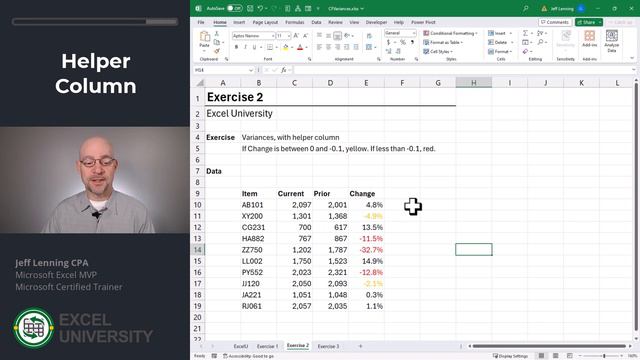
Task: Click the Fill down icon
Action: tap(525, 42)
